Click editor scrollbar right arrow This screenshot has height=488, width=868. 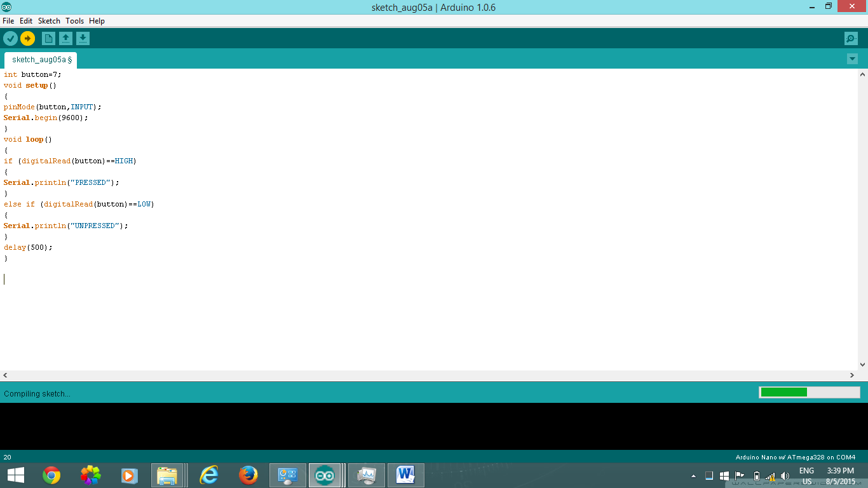point(853,376)
